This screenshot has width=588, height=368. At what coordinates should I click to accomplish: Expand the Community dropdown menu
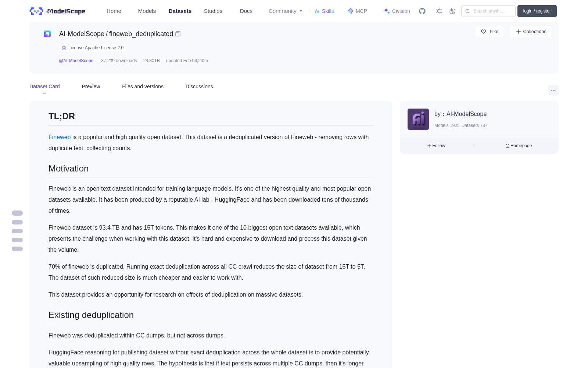point(286,11)
